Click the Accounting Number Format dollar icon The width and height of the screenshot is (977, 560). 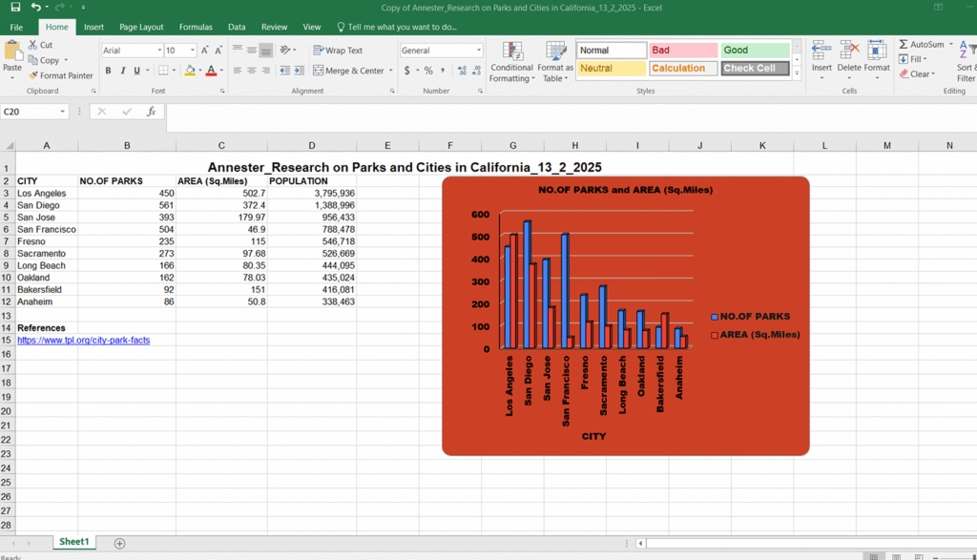(406, 71)
